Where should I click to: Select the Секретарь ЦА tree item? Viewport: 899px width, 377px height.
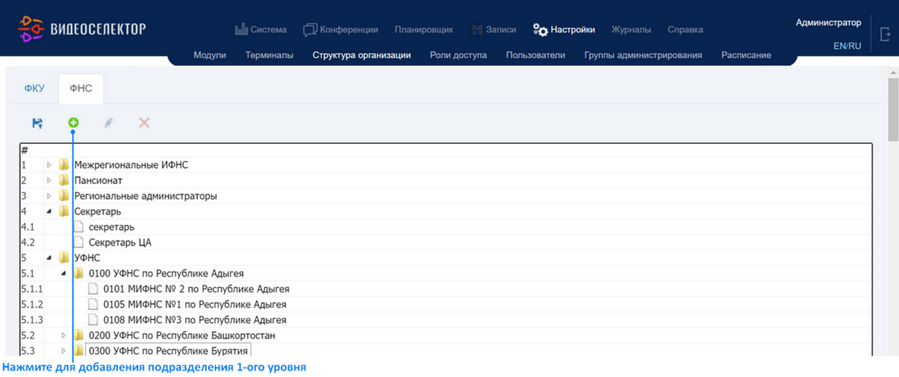tap(120, 242)
